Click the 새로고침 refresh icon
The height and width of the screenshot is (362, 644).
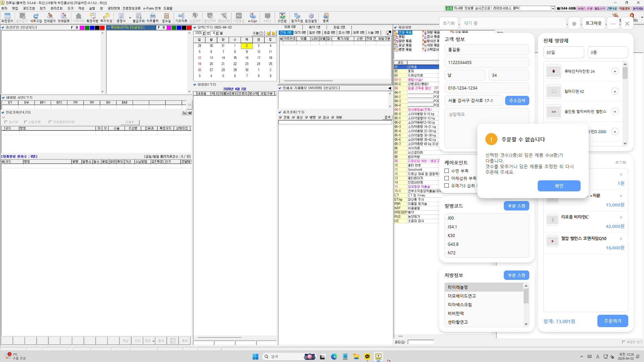[36, 18]
